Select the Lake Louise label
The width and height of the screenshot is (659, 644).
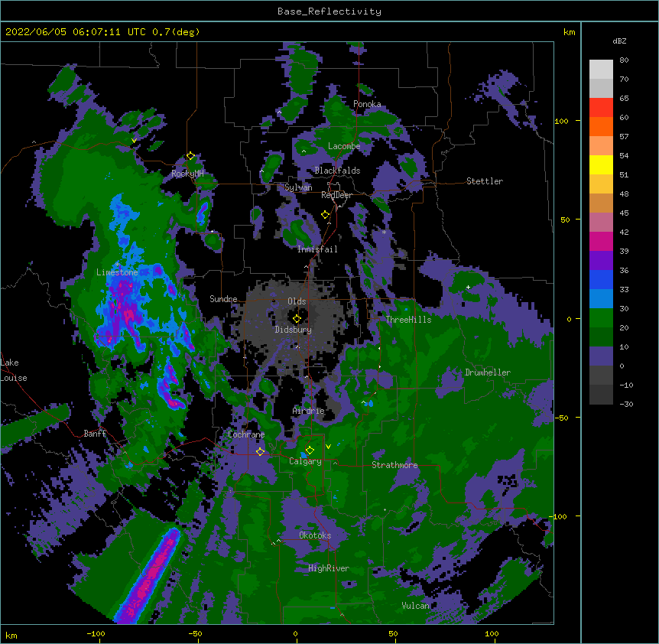12,370
